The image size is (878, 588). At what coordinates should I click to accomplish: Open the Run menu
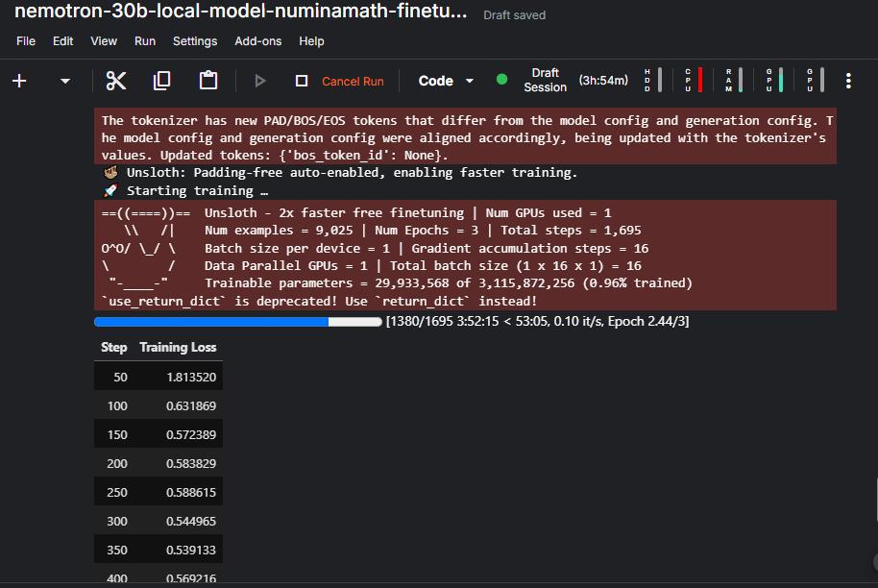pyautogui.click(x=145, y=41)
